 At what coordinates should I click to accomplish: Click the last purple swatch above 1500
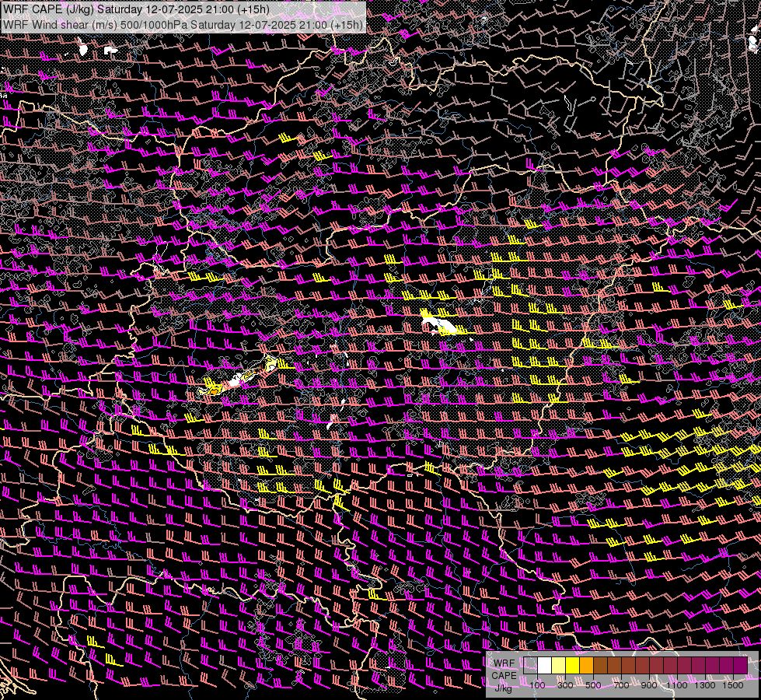pyautogui.click(x=741, y=666)
